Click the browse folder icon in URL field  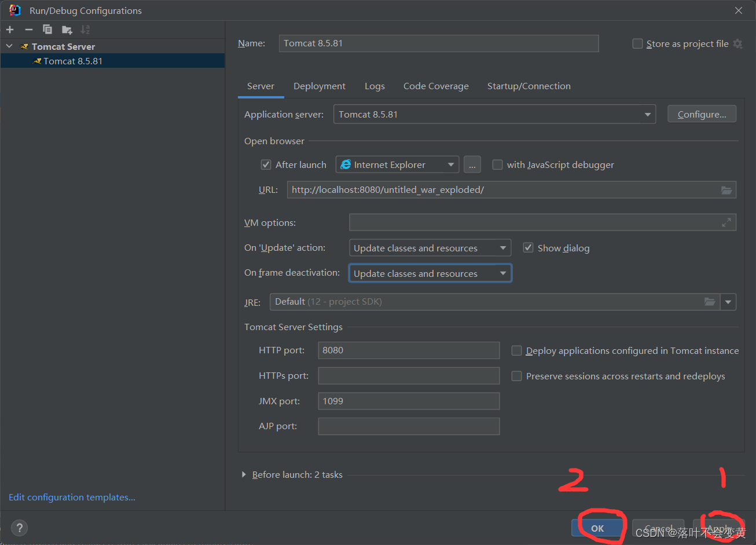pos(726,190)
